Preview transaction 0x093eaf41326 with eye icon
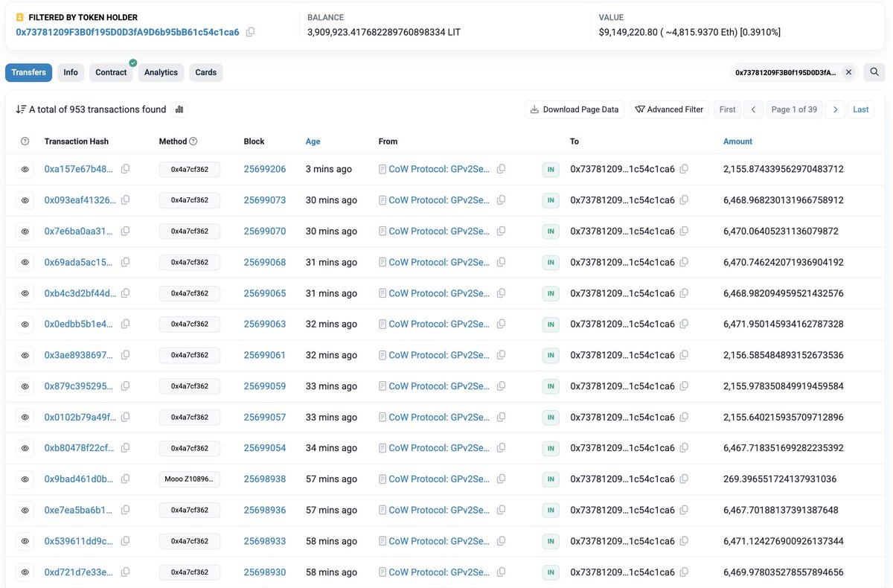Viewport: 893px width, 588px height. (x=25, y=201)
